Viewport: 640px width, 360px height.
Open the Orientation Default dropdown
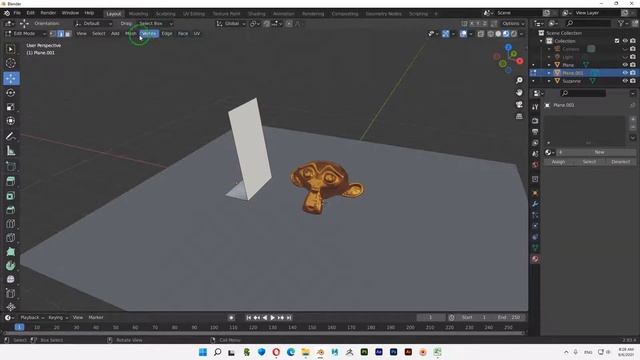(x=93, y=24)
